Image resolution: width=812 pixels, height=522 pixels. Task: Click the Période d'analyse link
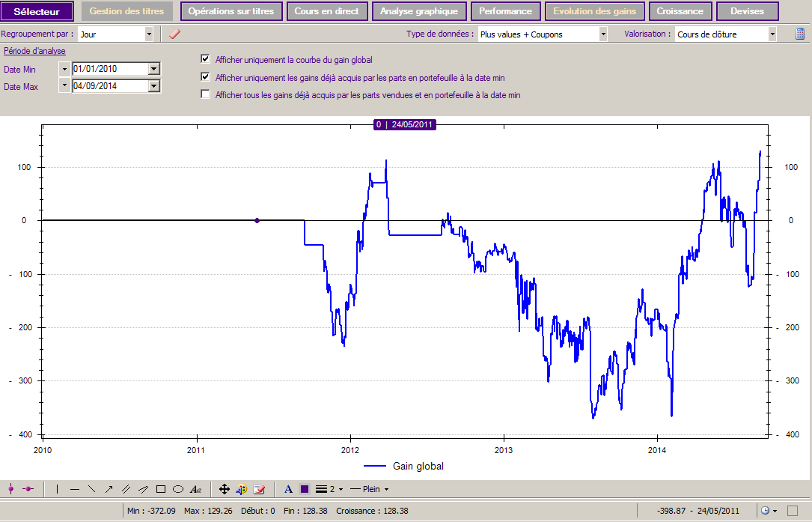34,51
